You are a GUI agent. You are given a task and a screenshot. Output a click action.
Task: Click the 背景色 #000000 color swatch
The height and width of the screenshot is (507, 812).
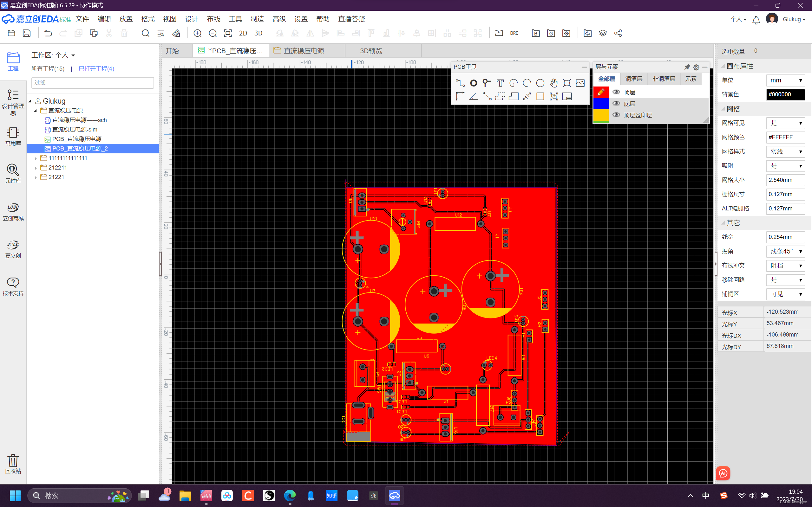pos(785,94)
